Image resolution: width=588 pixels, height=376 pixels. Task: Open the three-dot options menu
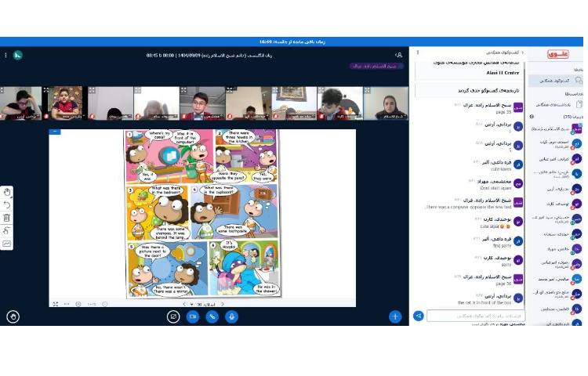pos(6,56)
